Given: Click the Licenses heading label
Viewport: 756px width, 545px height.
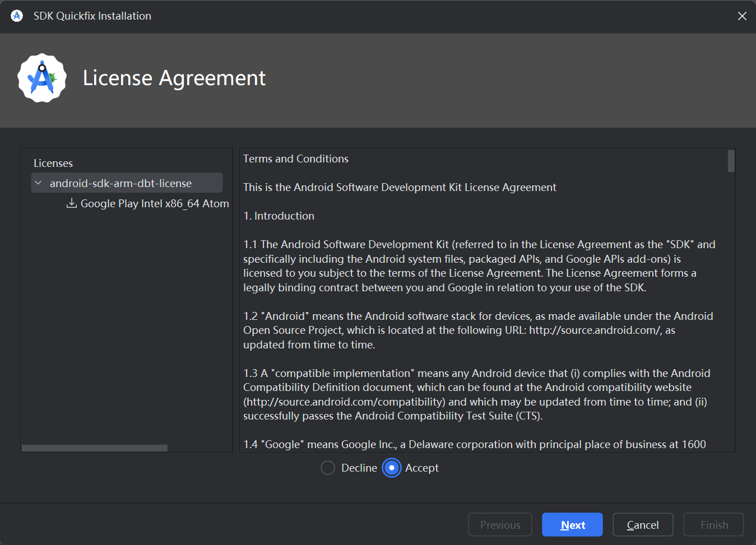Looking at the screenshot, I should tap(53, 163).
